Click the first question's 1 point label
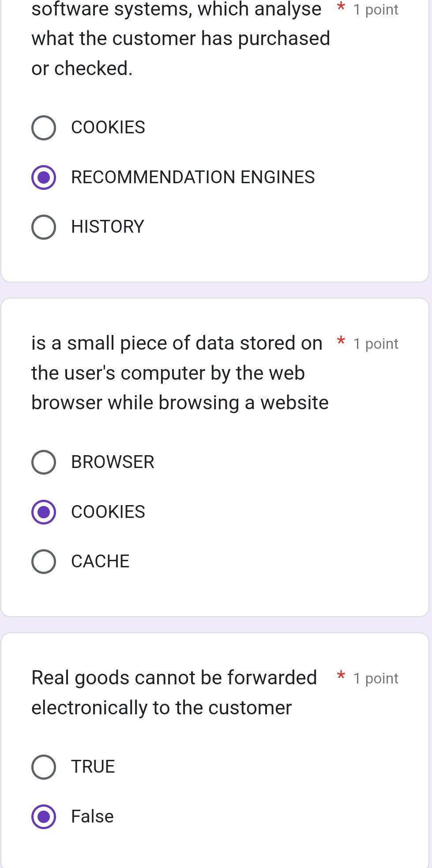This screenshot has width=432, height=868. pyautogui.click(x=376, y=10)
